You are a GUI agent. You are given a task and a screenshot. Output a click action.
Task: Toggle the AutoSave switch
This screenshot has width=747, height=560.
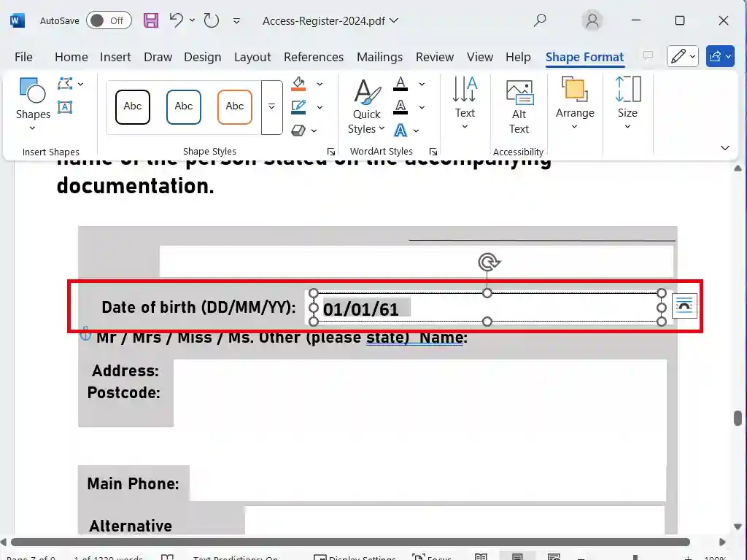click(x=109, y=20)
